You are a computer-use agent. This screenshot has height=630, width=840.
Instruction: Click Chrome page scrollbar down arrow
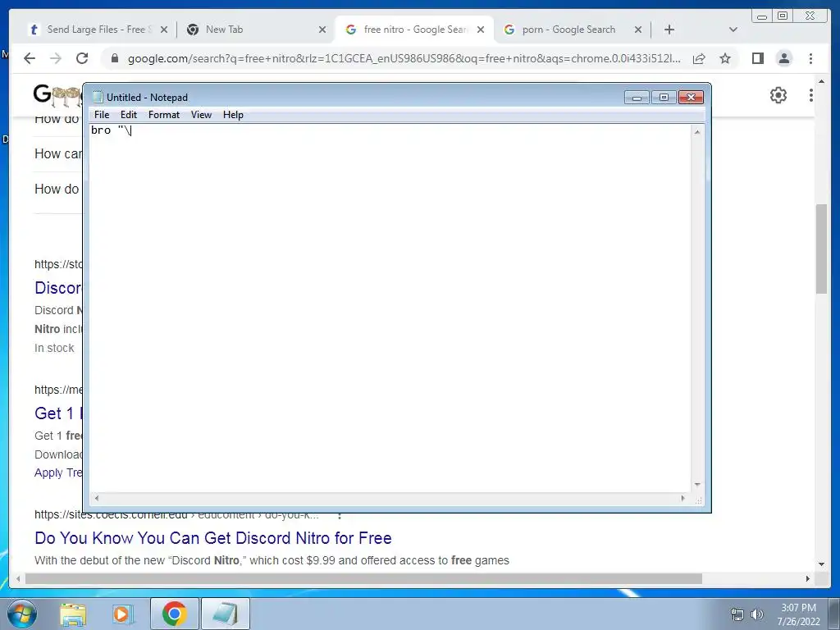(x=821, y=564)
